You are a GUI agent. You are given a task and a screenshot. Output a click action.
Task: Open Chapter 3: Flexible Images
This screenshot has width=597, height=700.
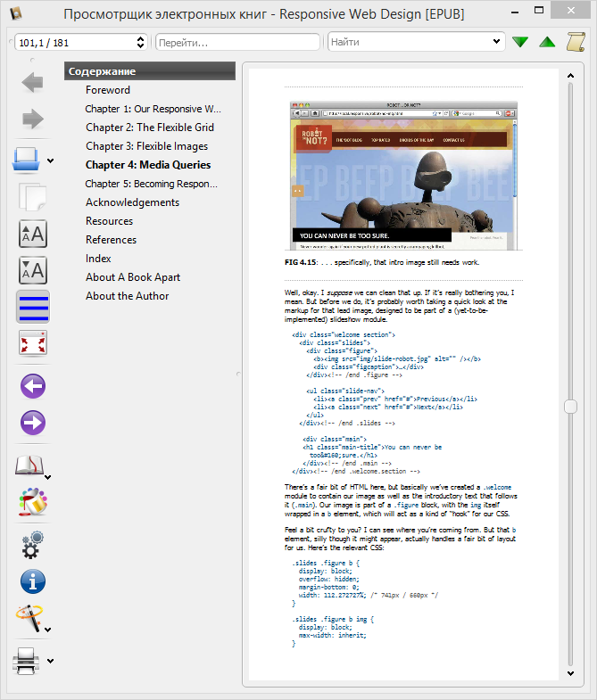(x=146, y=146)
